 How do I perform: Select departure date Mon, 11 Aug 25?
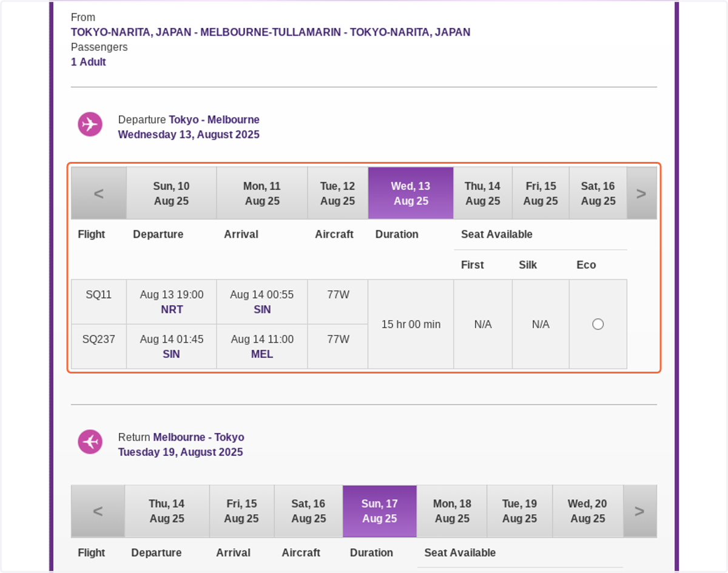[262, 193]
